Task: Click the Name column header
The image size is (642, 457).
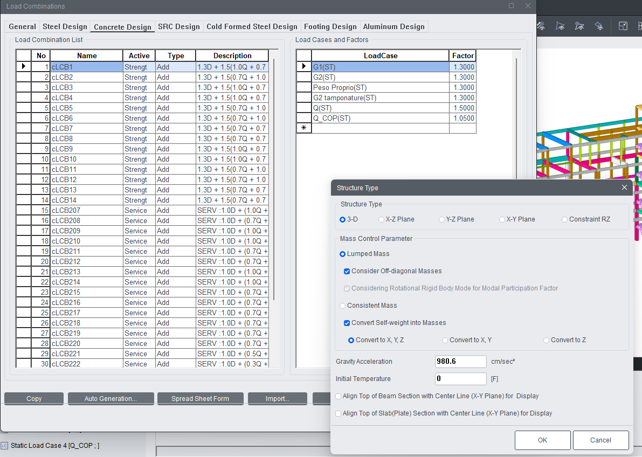Action: pos(86,56)
